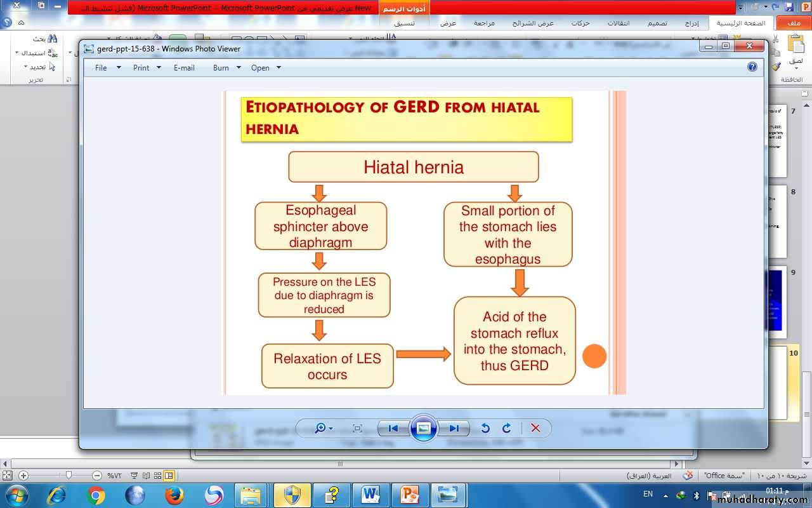Delete the photo with the red X
Screen dimensions: 812x508
pyautogui.click(x=535, y=429)
